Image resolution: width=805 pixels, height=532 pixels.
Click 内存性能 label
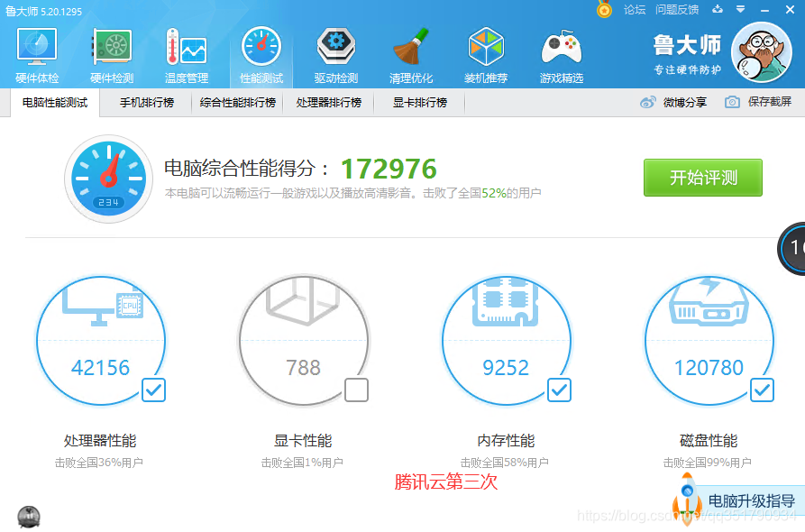[x=506, y=441]
